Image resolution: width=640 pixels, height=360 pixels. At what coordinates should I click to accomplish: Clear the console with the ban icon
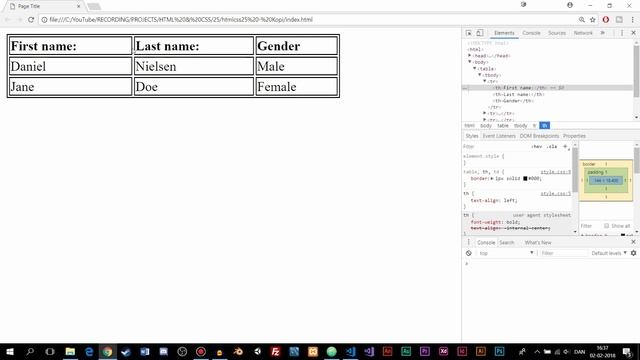469,253
